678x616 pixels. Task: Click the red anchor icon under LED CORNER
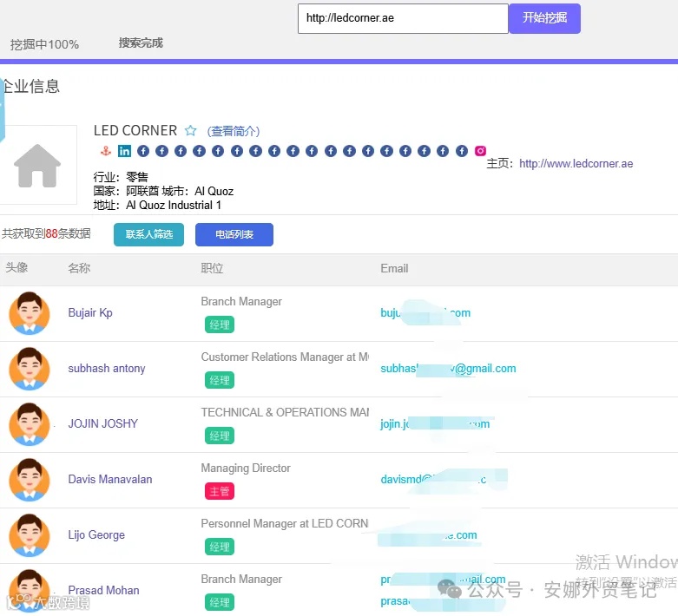tap(106, 151)
